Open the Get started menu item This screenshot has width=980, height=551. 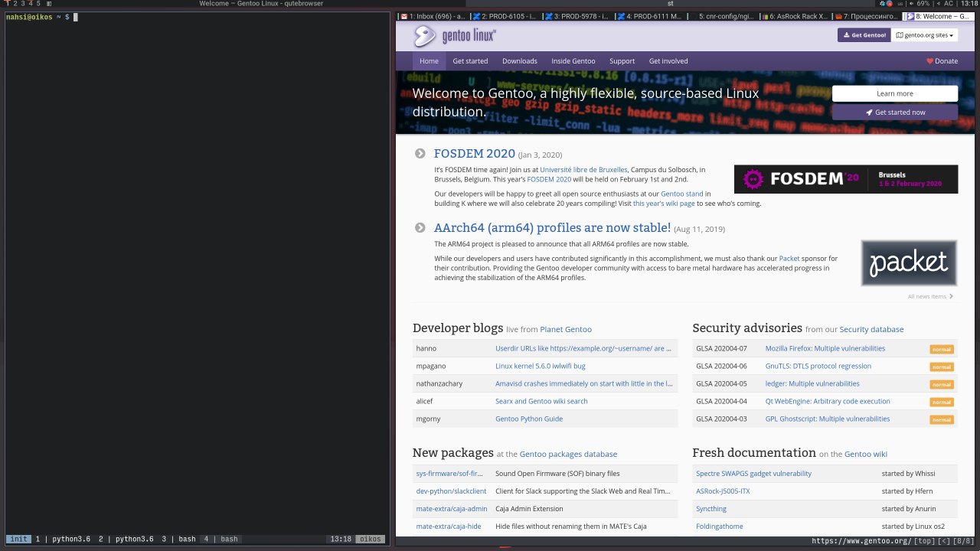pos(470,61)
